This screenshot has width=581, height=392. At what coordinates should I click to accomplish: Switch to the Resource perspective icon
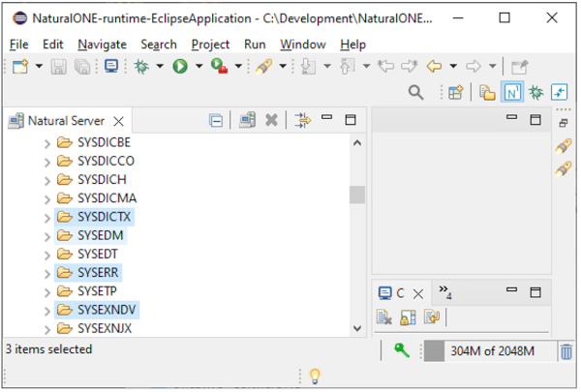[x=487, y=92]
